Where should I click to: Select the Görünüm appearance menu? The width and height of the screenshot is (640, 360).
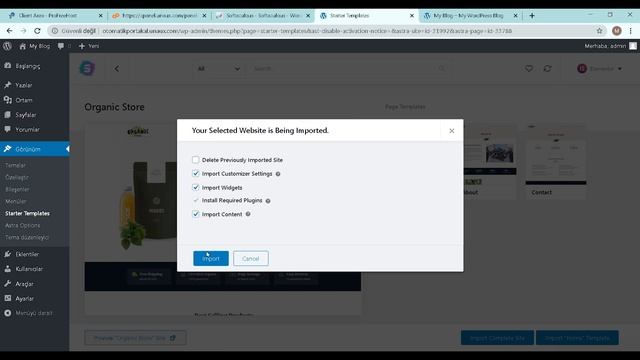tap(34, 149)
